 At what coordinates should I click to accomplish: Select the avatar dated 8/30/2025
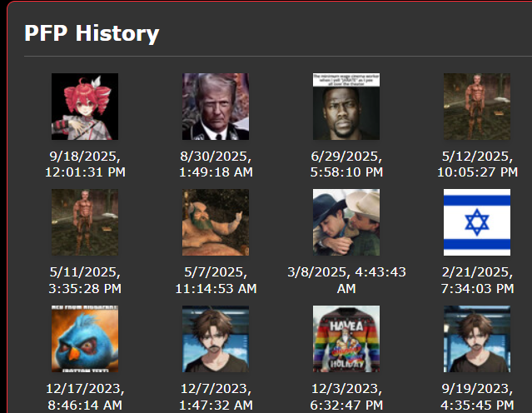coord(216,107)
